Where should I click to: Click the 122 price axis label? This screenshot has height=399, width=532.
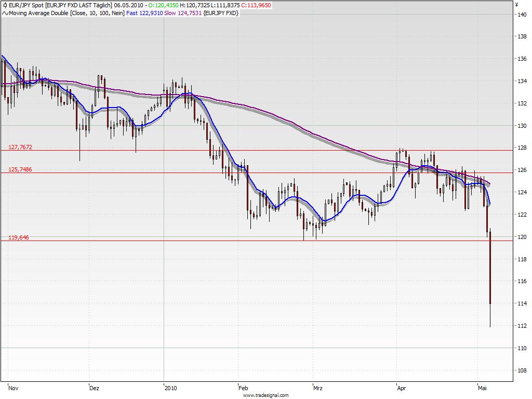point(522,215)
